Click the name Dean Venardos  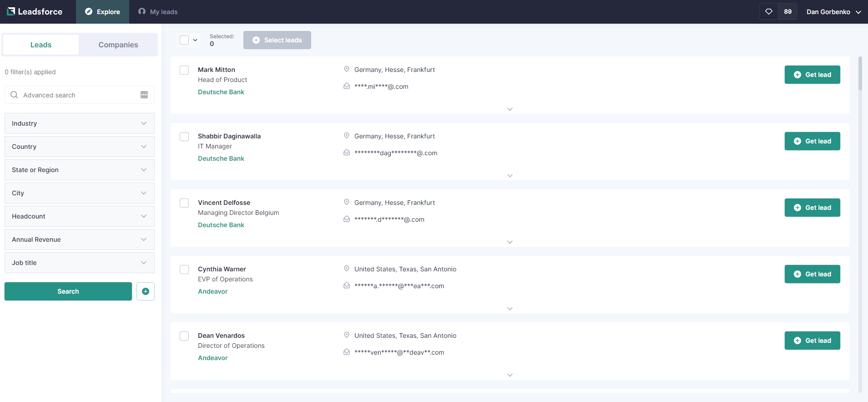(221, 336)
